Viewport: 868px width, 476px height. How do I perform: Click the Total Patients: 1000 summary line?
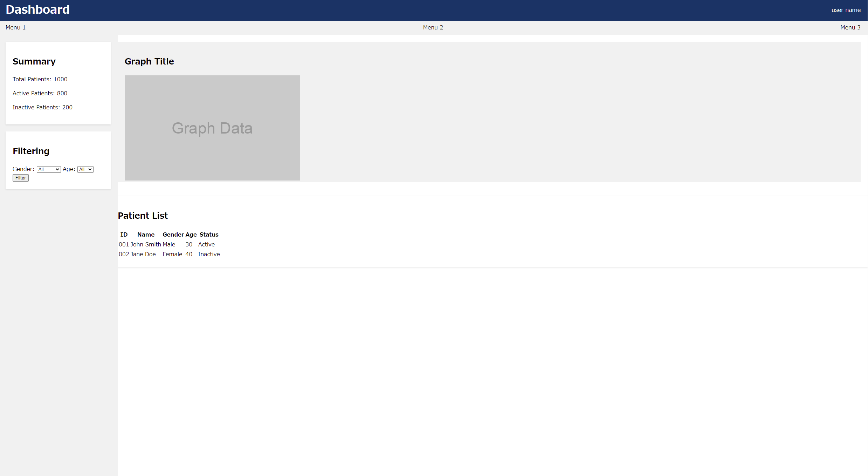click(40, 79)
